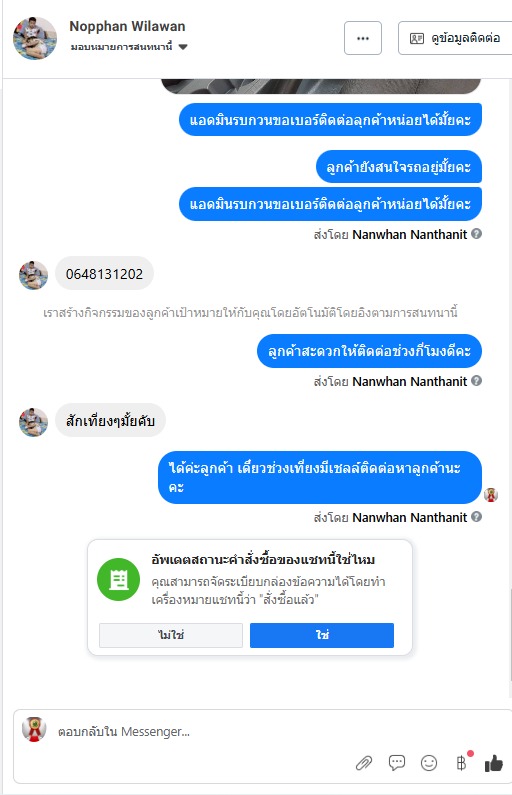Click help icon under time question message
512x795 pixels.
[477, 380]
